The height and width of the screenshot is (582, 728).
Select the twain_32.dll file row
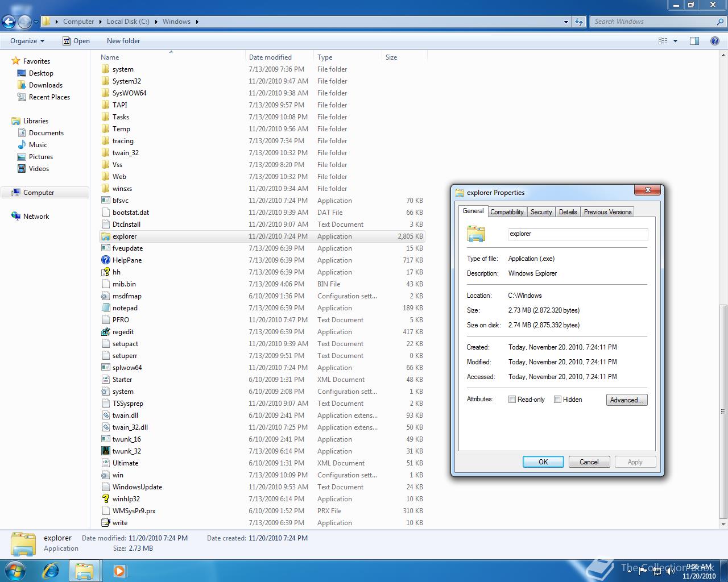[262, 427]
